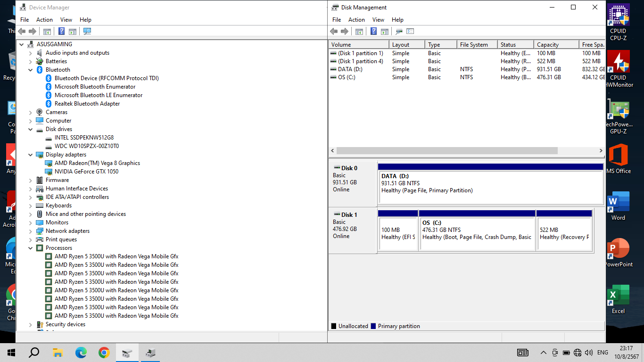
Task: Click Rescan Disks icon in Disk Management toolbar
Action: pyautogui.click(x=399, y=31)
